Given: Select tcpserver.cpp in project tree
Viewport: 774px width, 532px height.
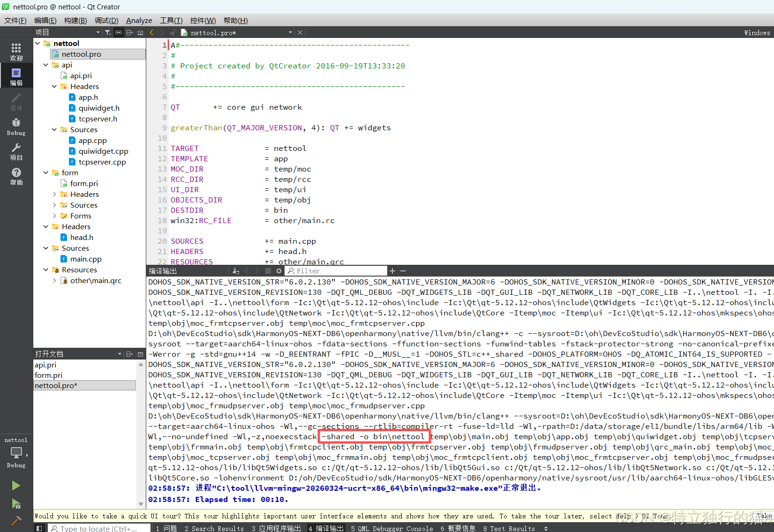Looking at the screenshot, I should [102, 162].
